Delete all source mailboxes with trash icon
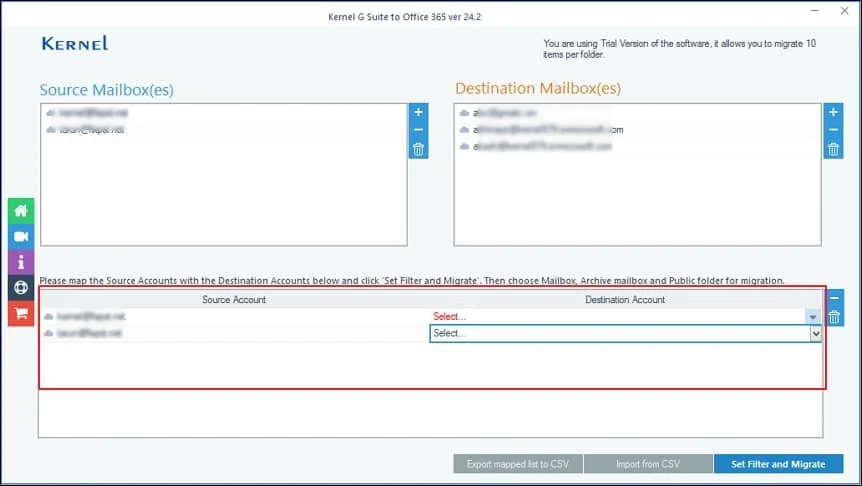Viewport: 862px width, 486px height. 418,150
